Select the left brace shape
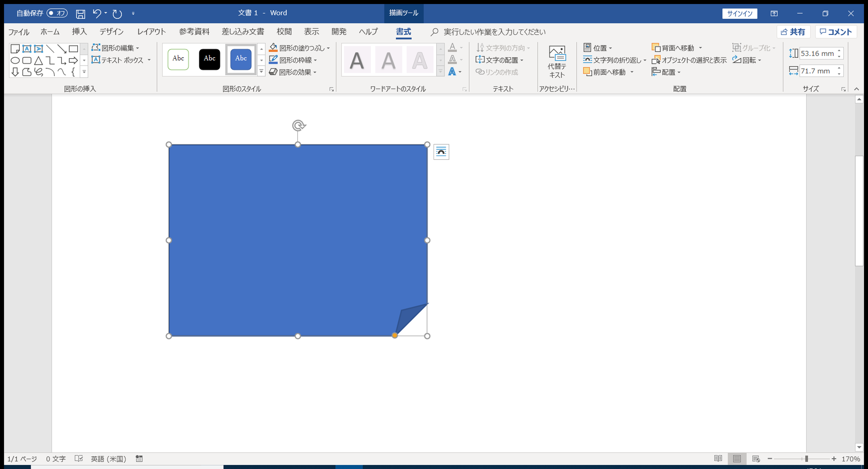 coord(73,72)
